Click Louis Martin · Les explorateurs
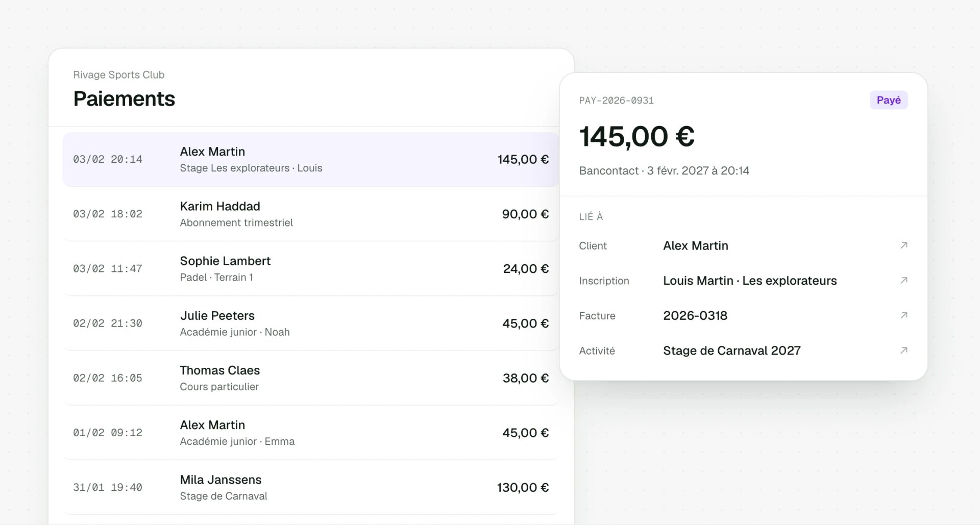Screen dimensions: 980x525 [x=750, y=281]
